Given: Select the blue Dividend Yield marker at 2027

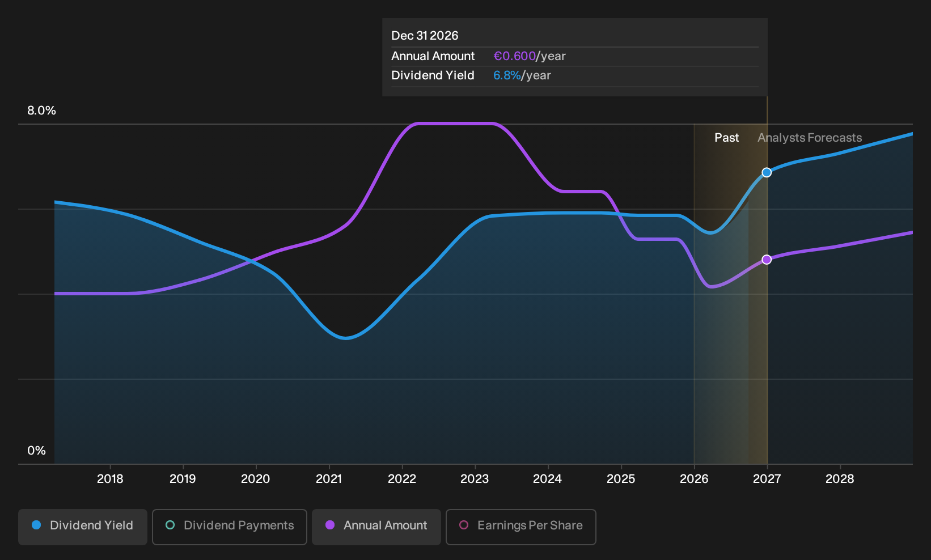Looking at the screenshot, I should (x=767, y=172).
